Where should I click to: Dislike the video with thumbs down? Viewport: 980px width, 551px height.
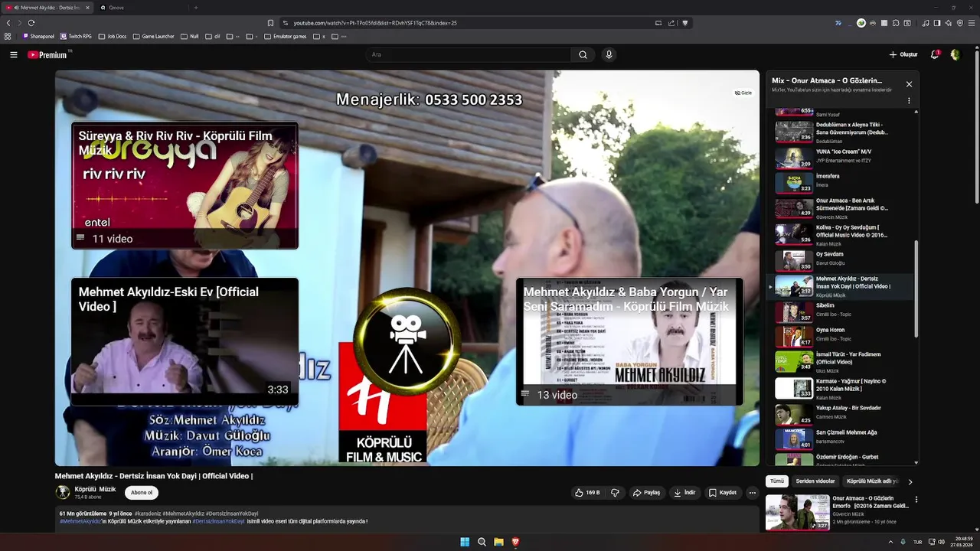point(615,493)
